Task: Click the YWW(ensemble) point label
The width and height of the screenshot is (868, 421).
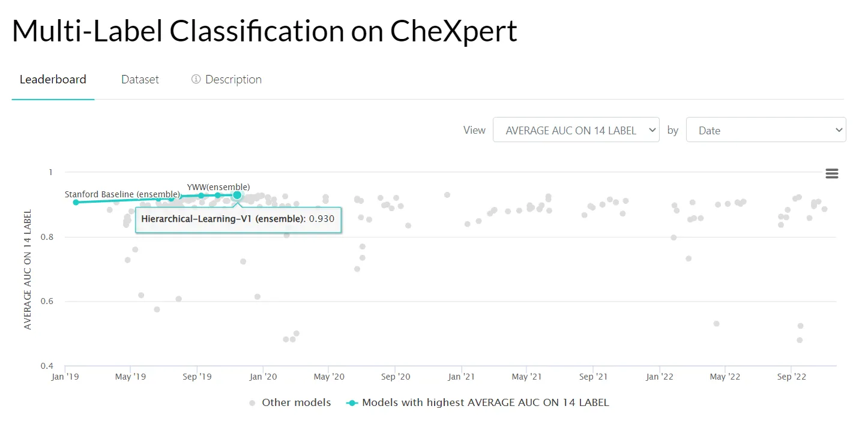Action: (x=218, y=187)
